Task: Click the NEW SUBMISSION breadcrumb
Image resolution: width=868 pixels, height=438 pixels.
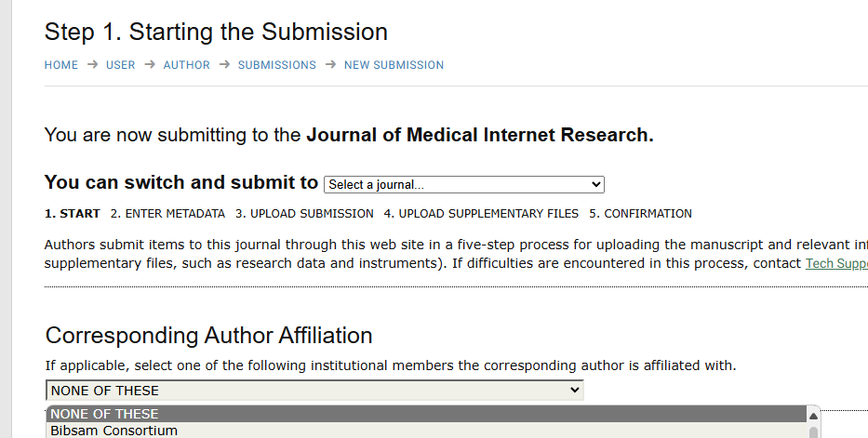Action: click(x=394, y=65)
